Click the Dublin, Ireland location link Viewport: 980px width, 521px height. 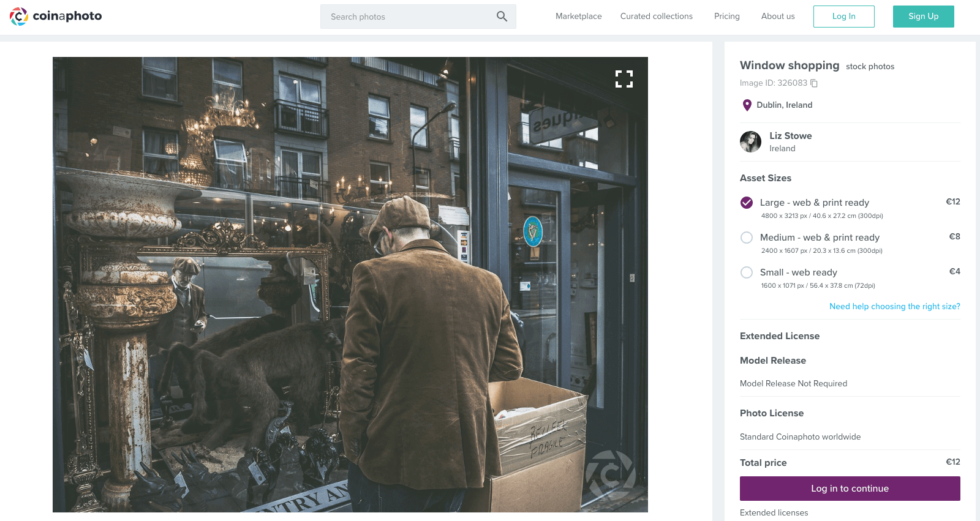784,105
